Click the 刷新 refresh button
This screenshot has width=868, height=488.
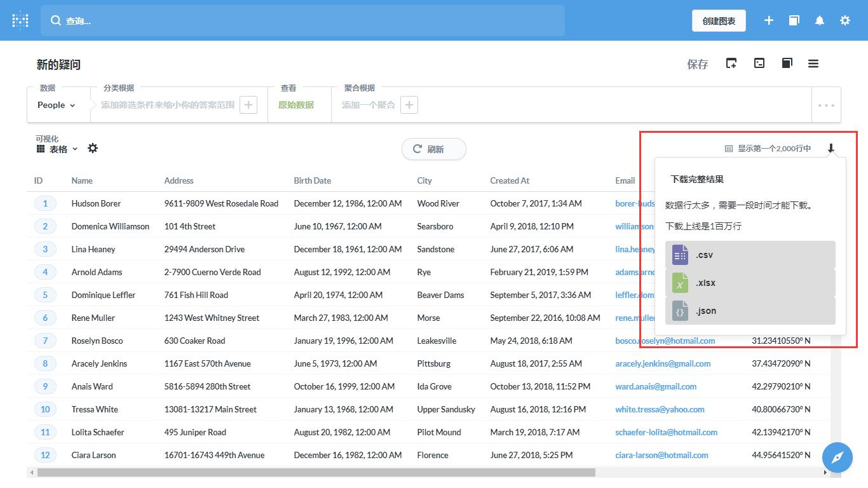coord(434,149)
